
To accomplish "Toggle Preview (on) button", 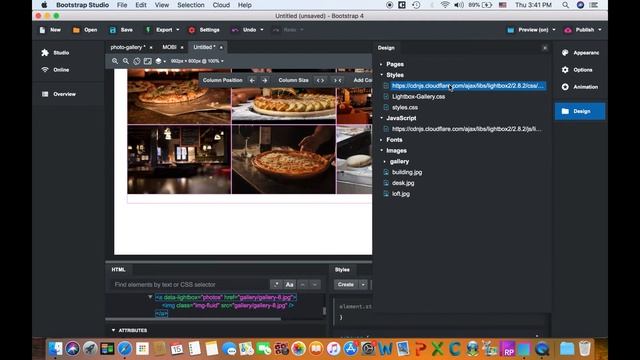I will click(x=528, y=30).
